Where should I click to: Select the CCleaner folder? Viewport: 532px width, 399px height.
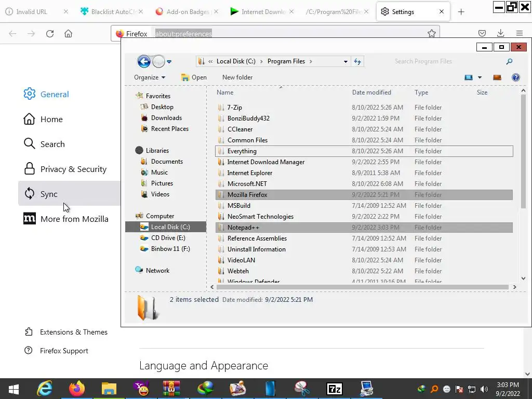click(364, 129)
